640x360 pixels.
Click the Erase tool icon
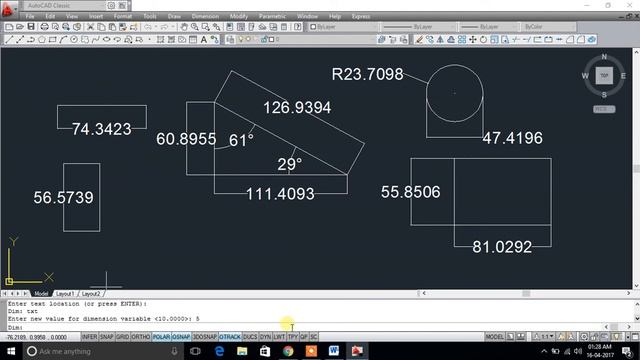[419, 40]
